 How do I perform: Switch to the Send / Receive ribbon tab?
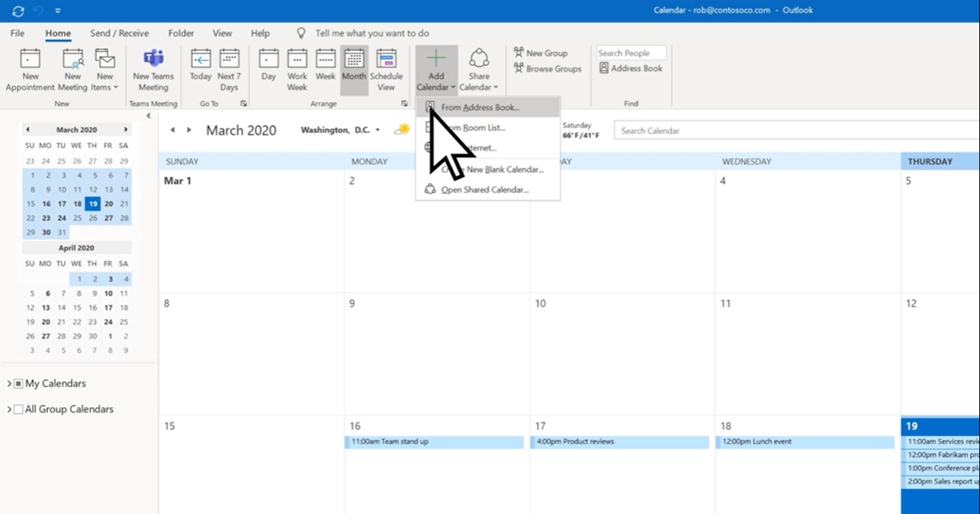click(119, 33)
